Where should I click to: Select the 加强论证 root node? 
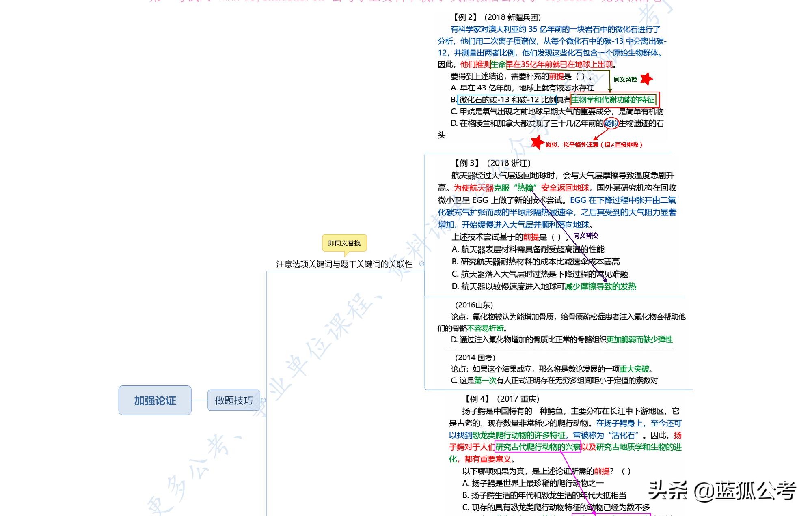click(x=155, y=400)
